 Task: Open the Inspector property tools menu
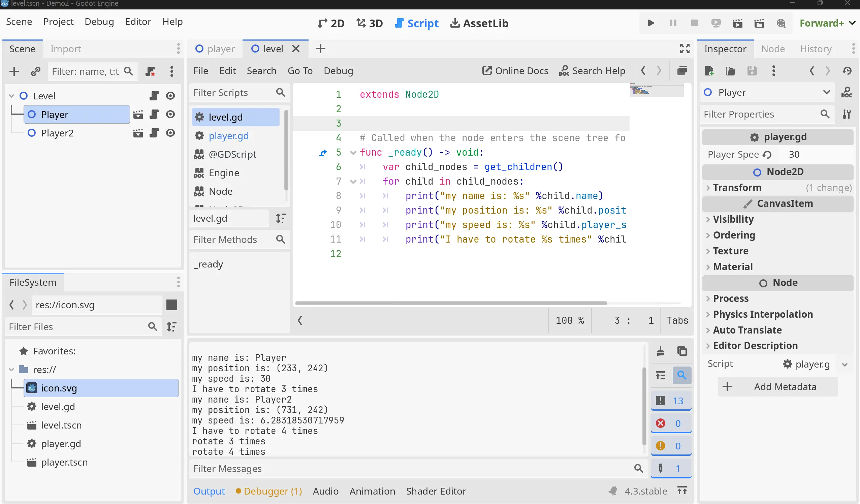(x=846, y=114)
